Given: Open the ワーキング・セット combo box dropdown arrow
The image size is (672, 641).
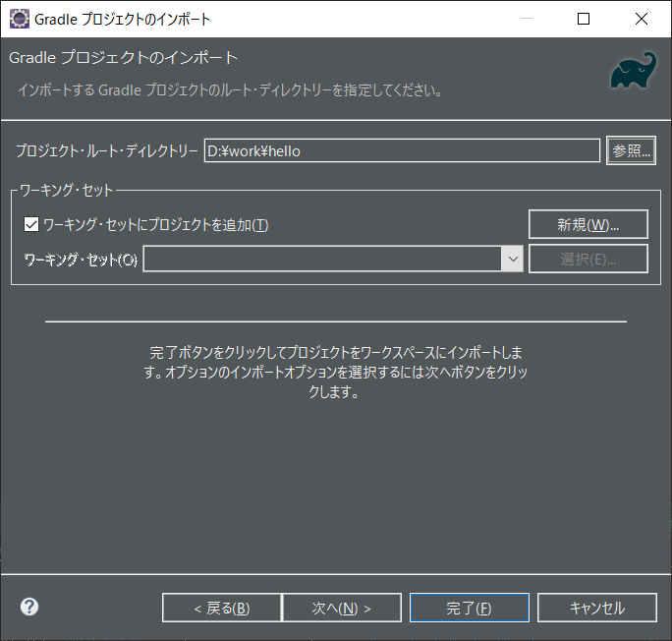Looking at the screenshot, I should click(513, 259).
